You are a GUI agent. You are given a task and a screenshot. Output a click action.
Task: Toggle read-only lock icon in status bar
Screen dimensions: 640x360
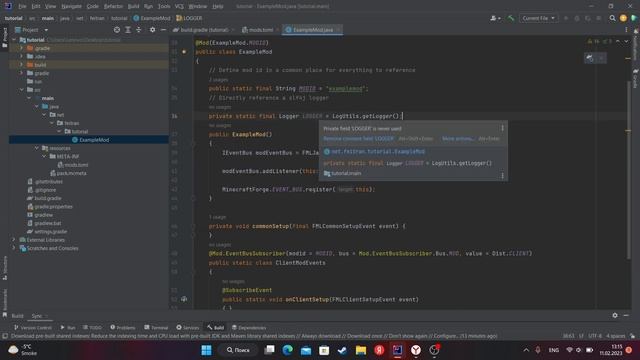tap(632, 336)
